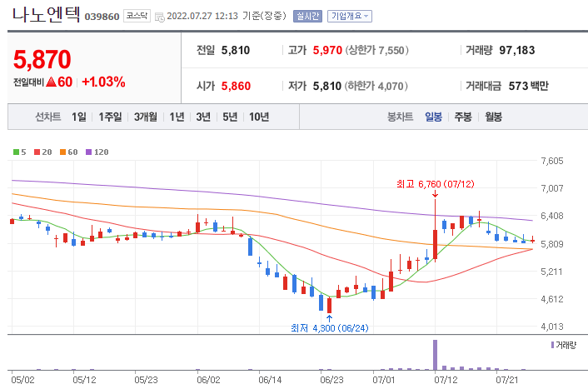Click the purple 120-day moving average swatch

tap(88, 152)
